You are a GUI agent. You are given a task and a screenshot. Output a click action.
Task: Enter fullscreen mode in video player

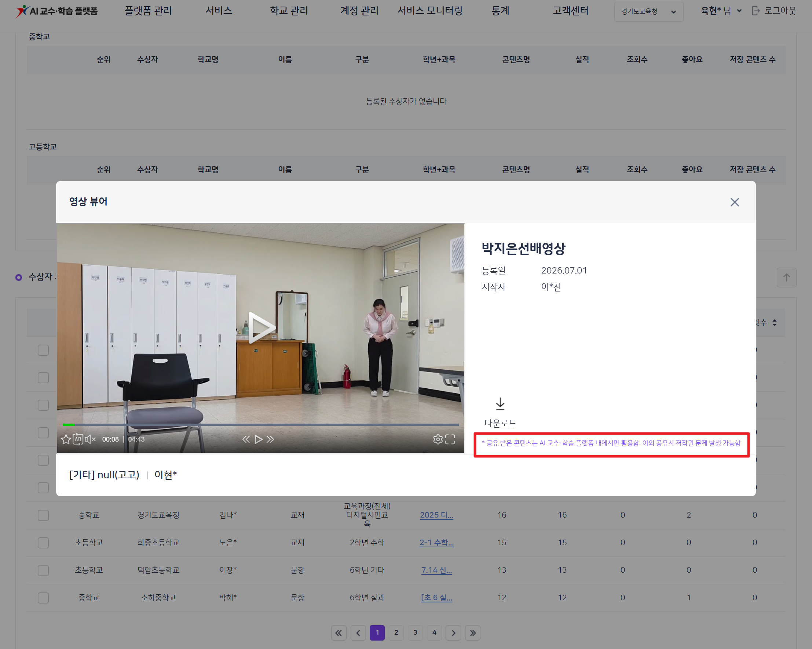450,439
